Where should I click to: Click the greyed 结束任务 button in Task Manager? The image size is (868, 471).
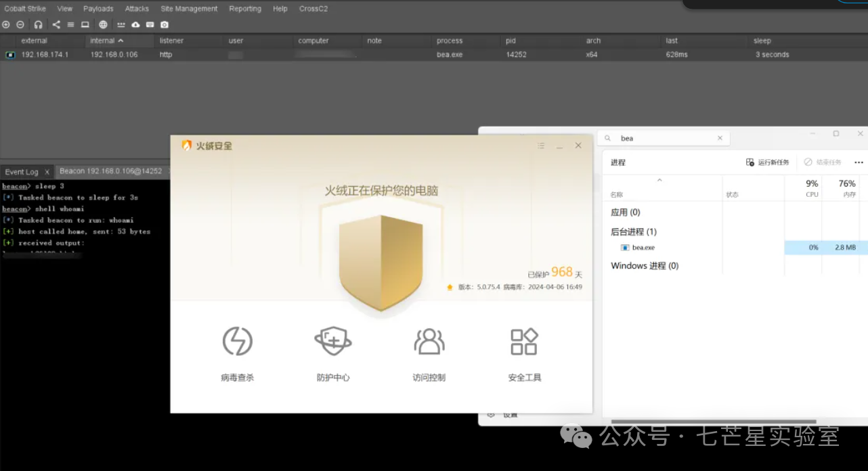coord(823,162)
